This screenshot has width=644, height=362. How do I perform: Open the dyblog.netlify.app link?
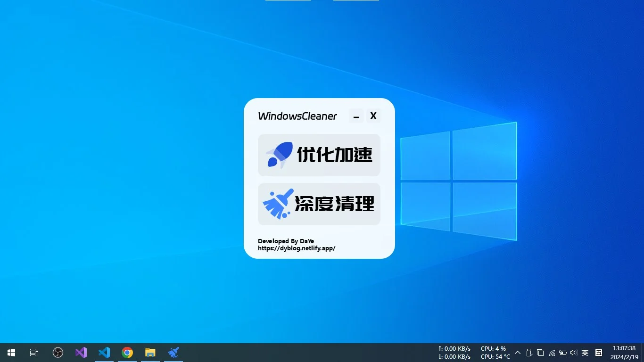point(297,248)
